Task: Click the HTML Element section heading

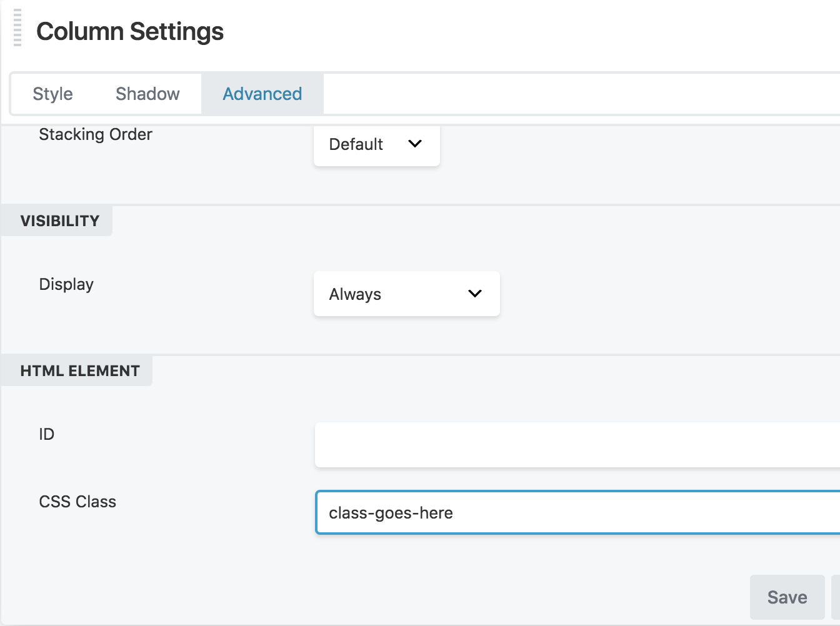Action: 80,371
